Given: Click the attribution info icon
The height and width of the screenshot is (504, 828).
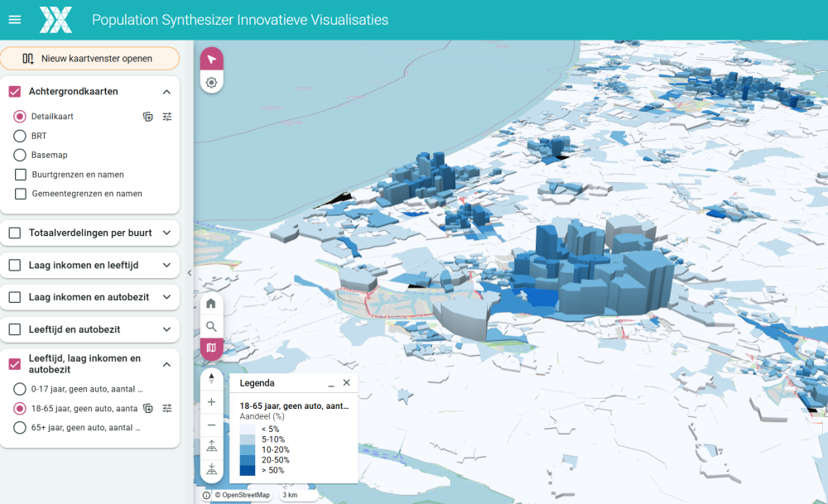Looking at the screenshot, I should 206,495.
